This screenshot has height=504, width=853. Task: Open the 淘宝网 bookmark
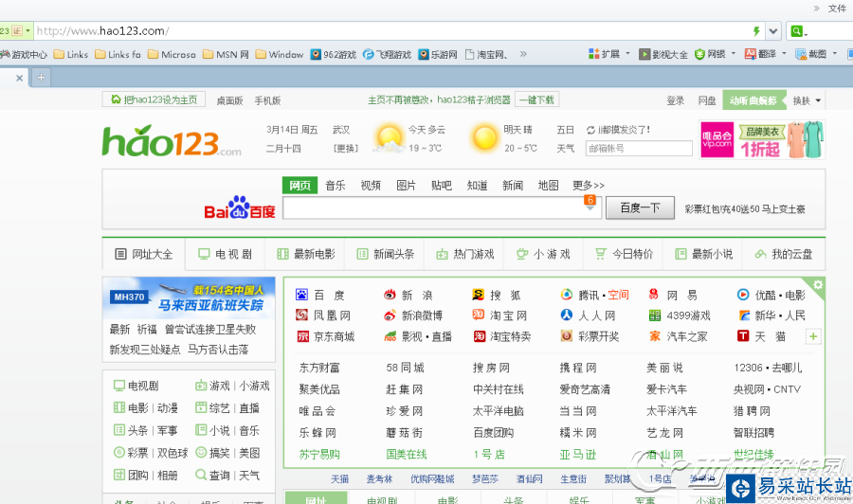click(487, 54)
